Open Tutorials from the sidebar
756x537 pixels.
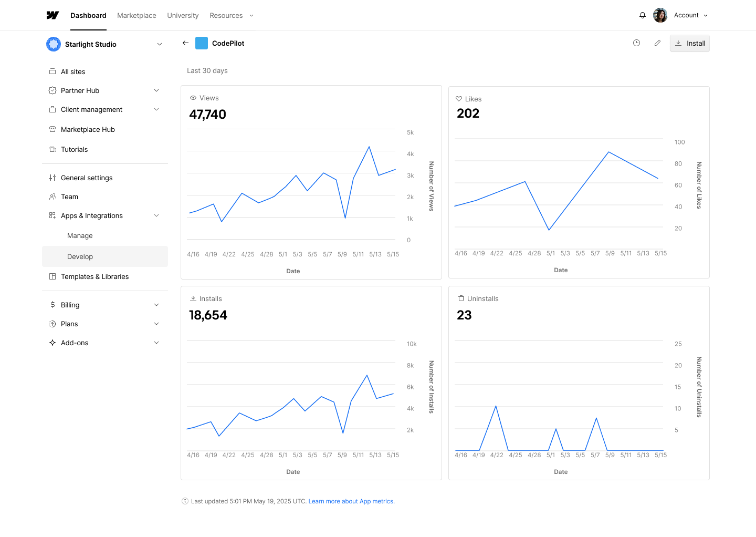coord(74,149)
